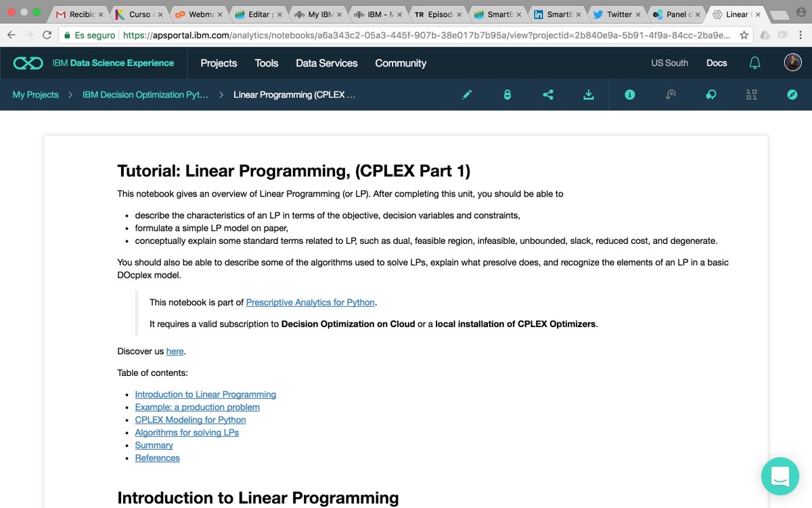Switch to the Webmail browser tab
812x508 pixels.
pos(199,14)
